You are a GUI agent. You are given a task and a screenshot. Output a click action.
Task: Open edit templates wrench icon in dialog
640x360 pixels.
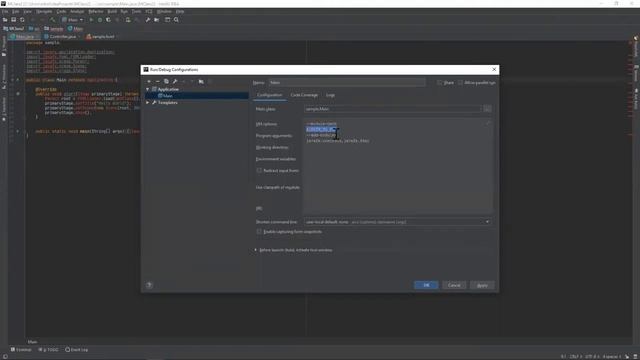(x=175, y=82)
